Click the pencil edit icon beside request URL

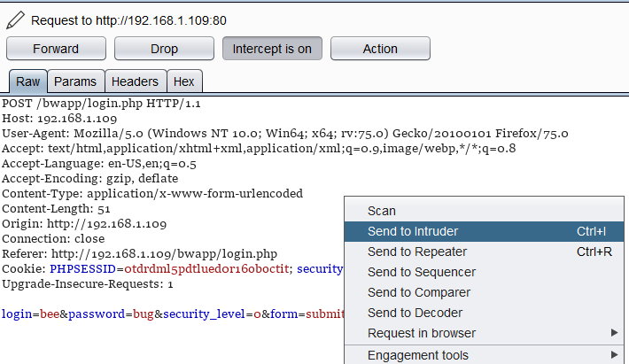tap(15, 19)
